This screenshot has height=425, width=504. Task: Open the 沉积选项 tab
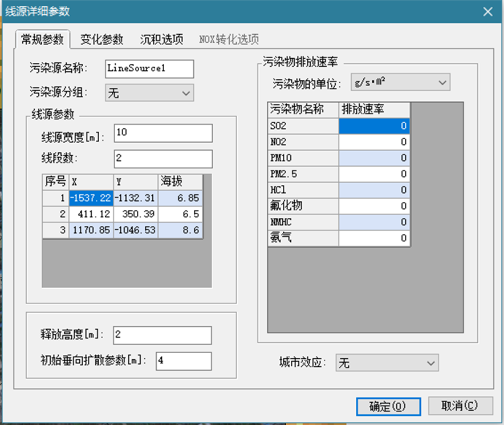click(162, 39)
